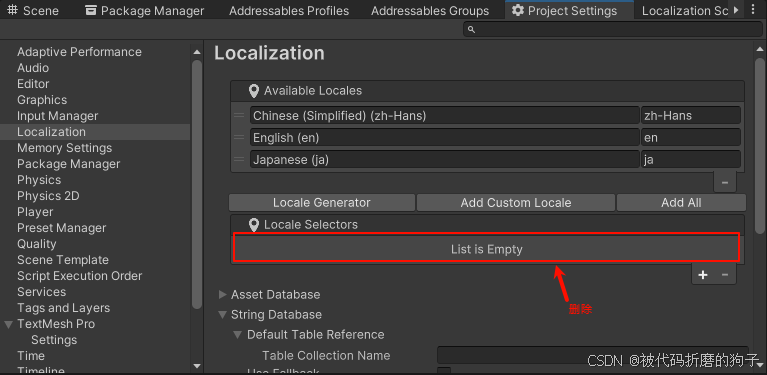
Task: Click the Table Collection Name field
Action: point(592,355)
